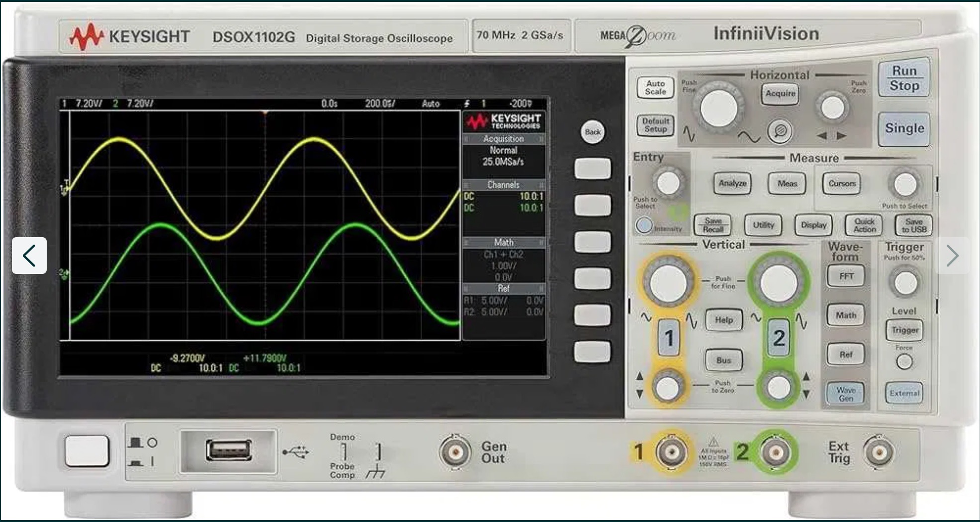Click the External trigger key

[x=904, y=393]
